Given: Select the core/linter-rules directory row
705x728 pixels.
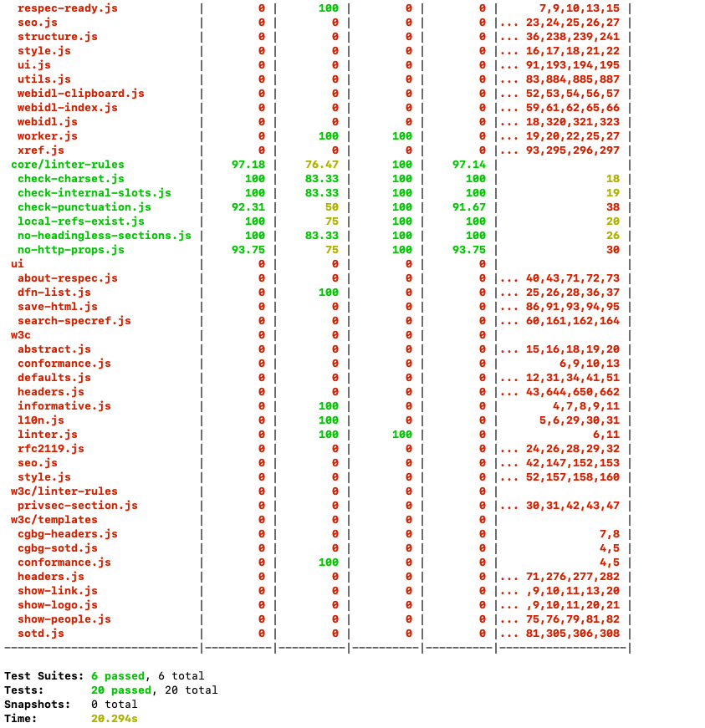Looking at the screenshot, I should tap(68, 165).
